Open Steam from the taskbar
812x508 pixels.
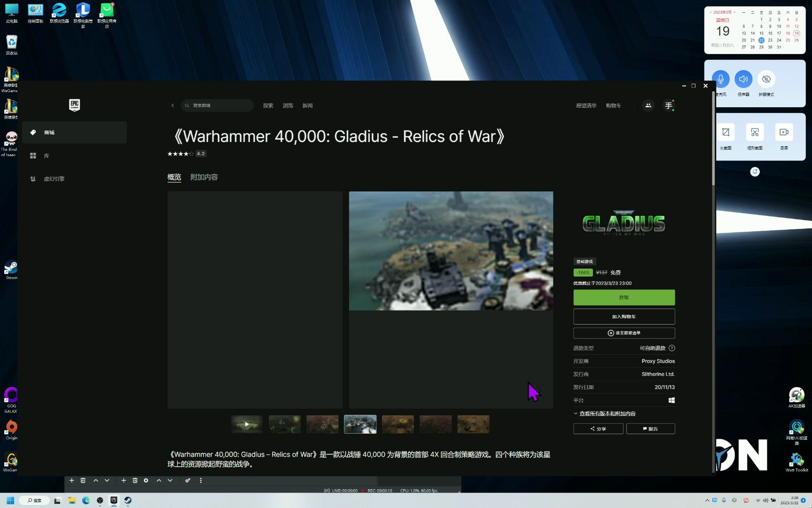click(x=128, y=500)
